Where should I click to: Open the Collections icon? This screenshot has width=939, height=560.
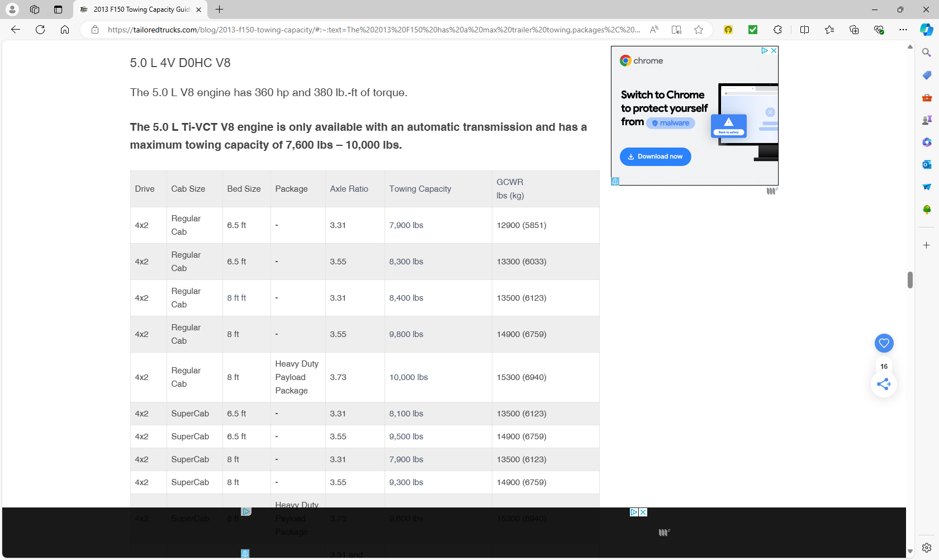[854, 30]
